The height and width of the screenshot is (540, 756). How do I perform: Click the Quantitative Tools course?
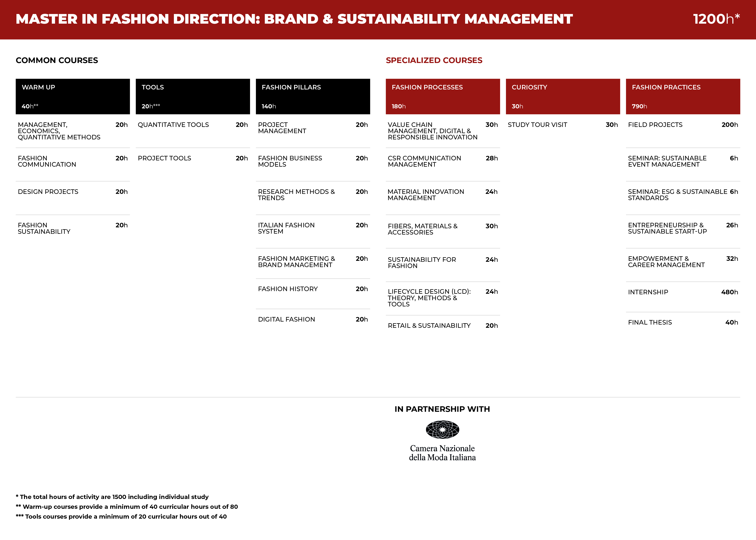(193, 131)
